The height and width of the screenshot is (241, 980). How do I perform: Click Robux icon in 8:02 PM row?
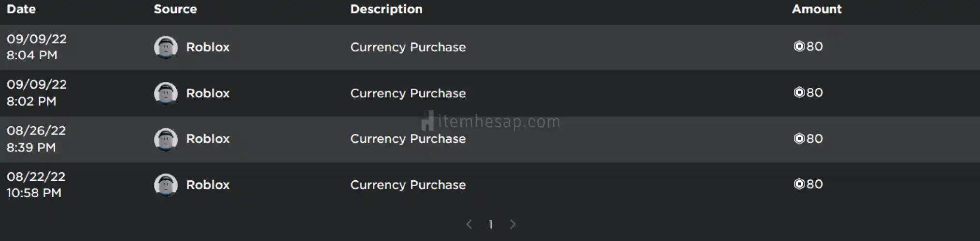(799, 93)
